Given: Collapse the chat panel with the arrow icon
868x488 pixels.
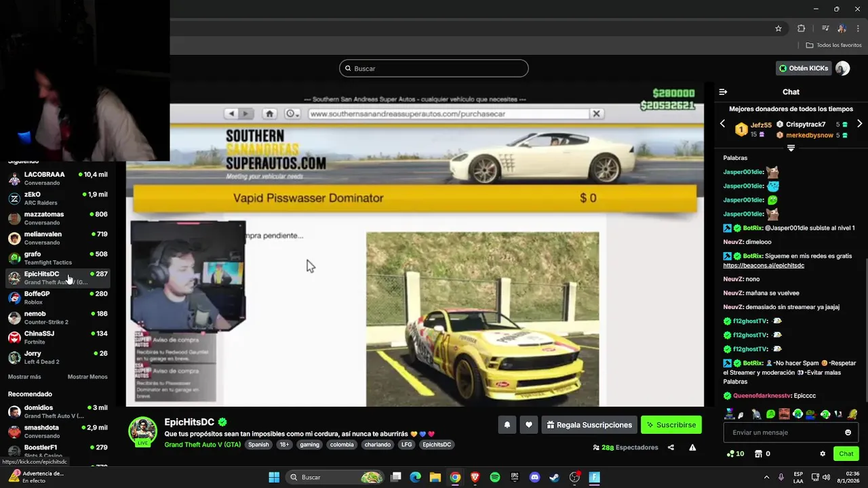Looking at the screenshot, I should 723,91.
